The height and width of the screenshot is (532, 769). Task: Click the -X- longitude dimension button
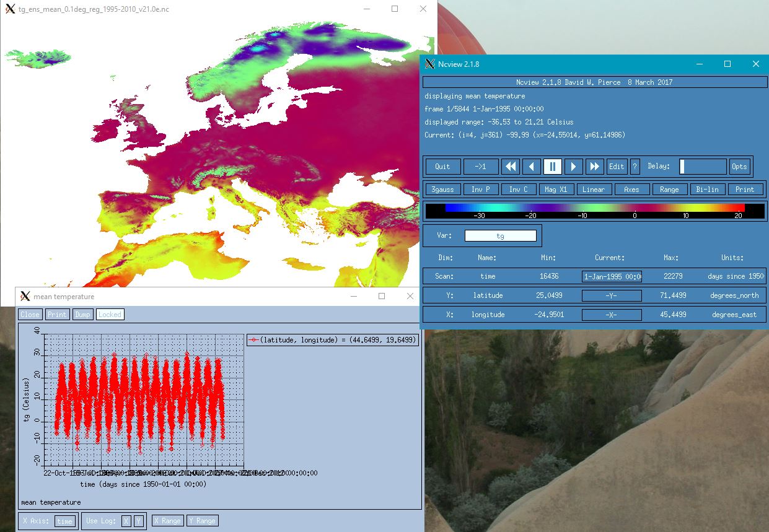(612, 315)
